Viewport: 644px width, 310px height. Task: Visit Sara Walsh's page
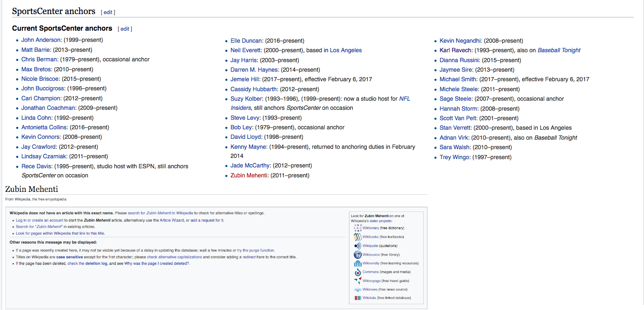tap(455, 147)
